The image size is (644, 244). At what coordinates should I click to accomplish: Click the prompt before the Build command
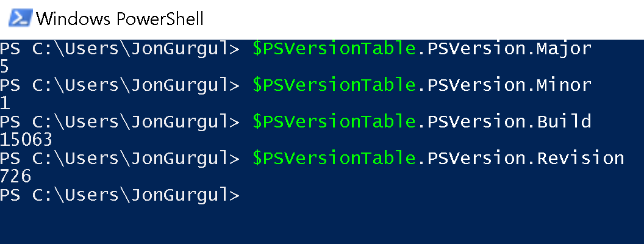[x=120, y=122]
